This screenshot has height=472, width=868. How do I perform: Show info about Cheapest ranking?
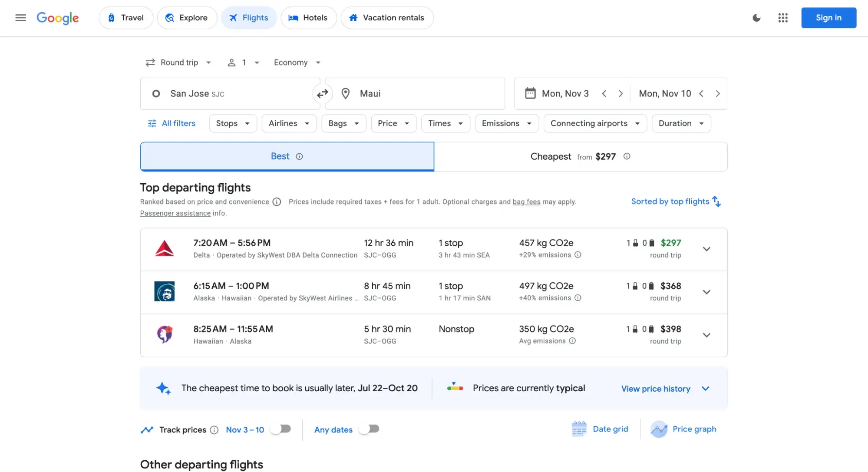(627, 156)
